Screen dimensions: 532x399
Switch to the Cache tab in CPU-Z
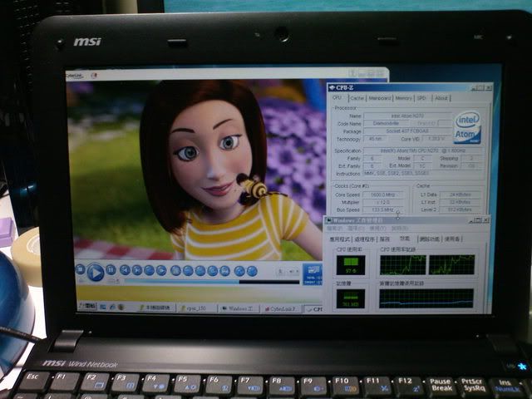click(x=357, y=98)
